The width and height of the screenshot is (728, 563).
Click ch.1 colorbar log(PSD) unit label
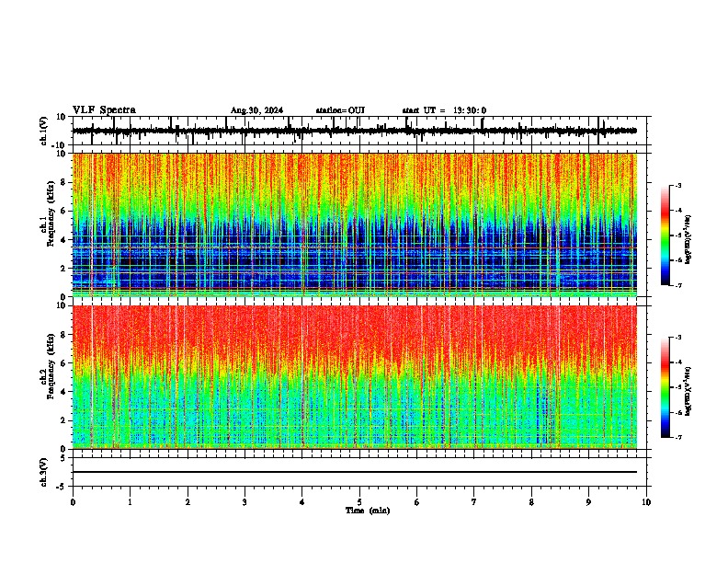coord(688,240)
